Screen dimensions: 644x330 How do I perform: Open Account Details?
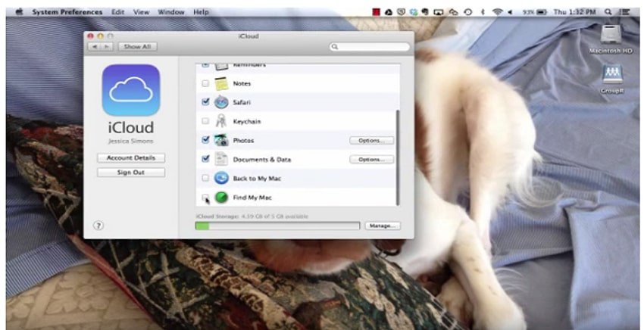click(x=131, y=158)
